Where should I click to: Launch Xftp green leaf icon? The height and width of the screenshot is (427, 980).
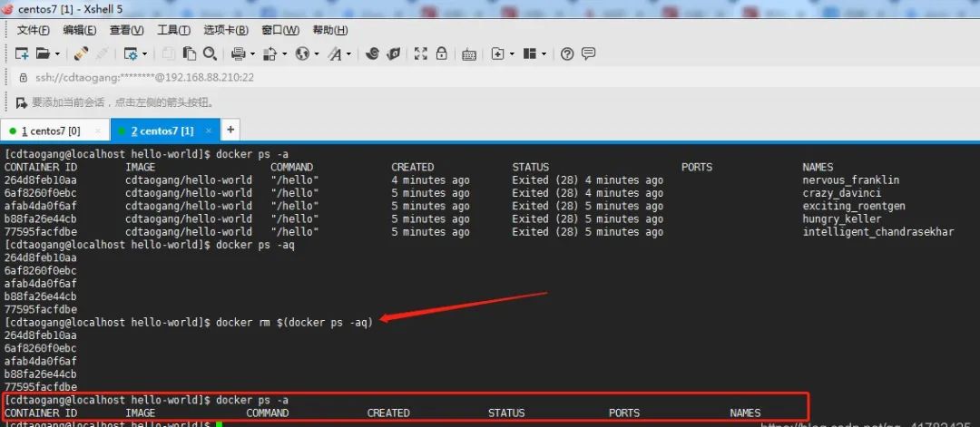pyautogui.click(x=393, y=53)
